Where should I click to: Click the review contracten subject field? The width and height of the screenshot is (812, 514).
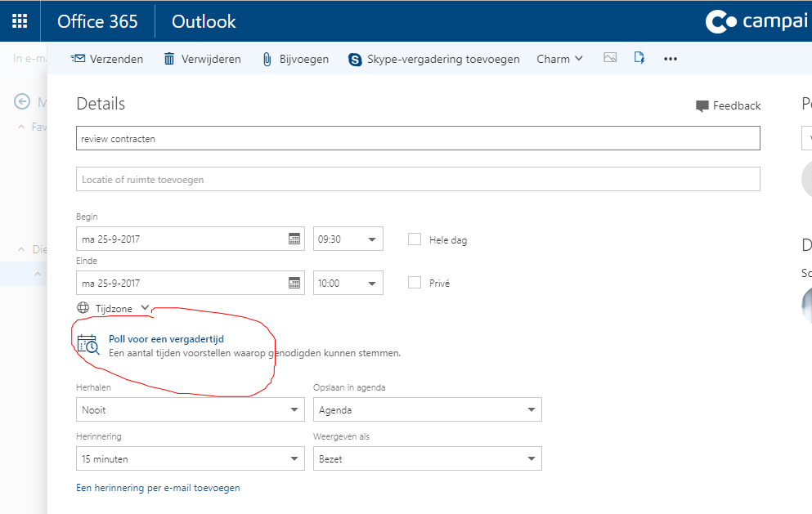[x=418, y=138]
